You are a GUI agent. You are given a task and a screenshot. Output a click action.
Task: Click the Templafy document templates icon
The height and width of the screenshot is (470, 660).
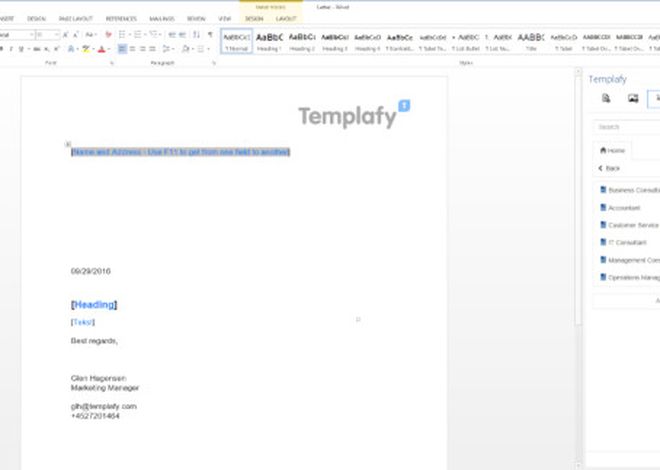606,98
